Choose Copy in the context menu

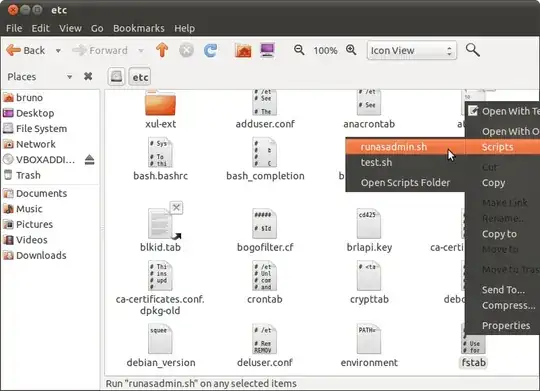503,183
